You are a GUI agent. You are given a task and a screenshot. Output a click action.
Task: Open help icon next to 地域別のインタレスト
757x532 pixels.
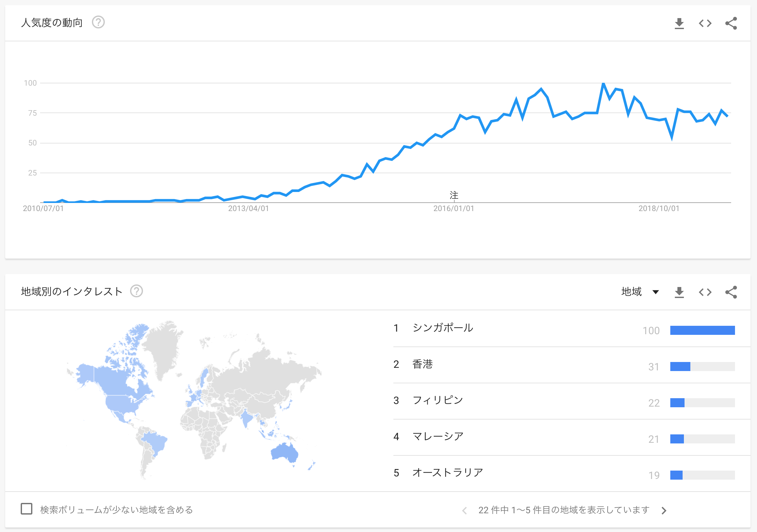(x=137, y=291)
